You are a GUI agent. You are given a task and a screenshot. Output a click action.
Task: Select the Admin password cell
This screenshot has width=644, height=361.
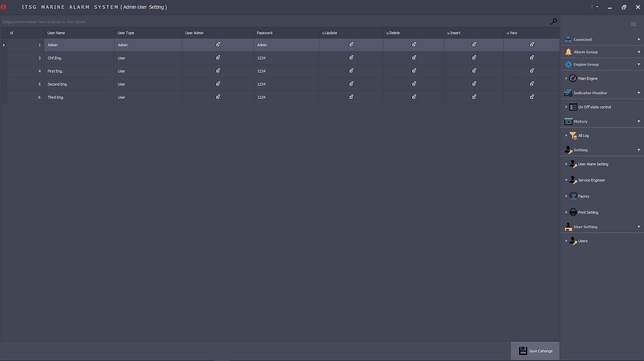click(x=286, y=45)
